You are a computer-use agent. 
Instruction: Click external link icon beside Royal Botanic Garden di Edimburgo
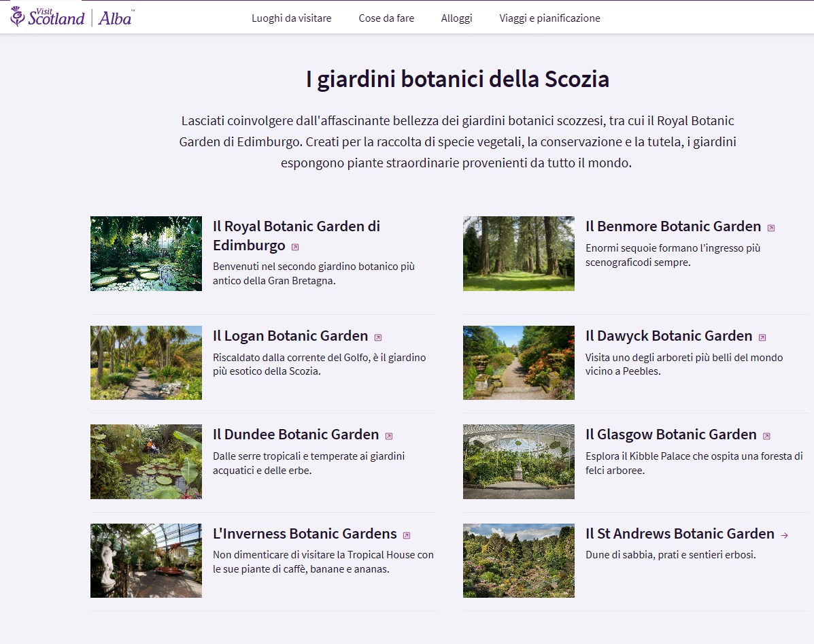(x=295, y=247)
